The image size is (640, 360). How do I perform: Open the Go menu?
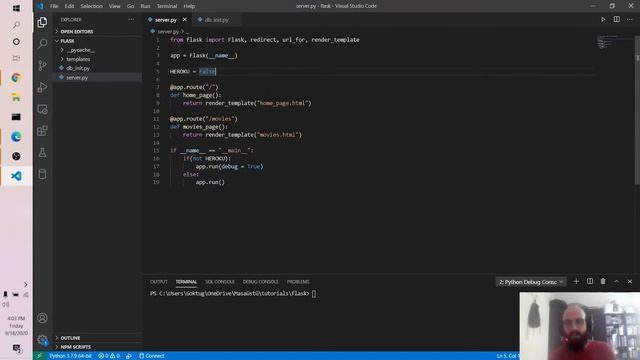click(x=131, y=6)
